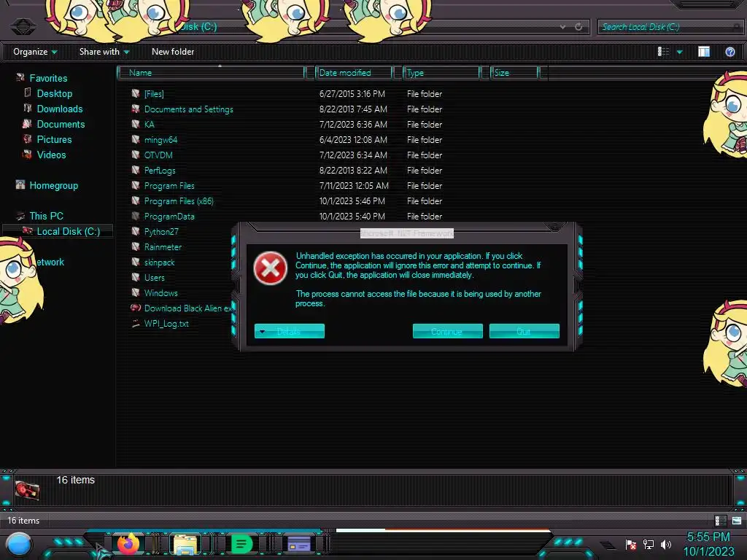
Task: Click the Download Black Alien file icon
Action: [136, 308]
